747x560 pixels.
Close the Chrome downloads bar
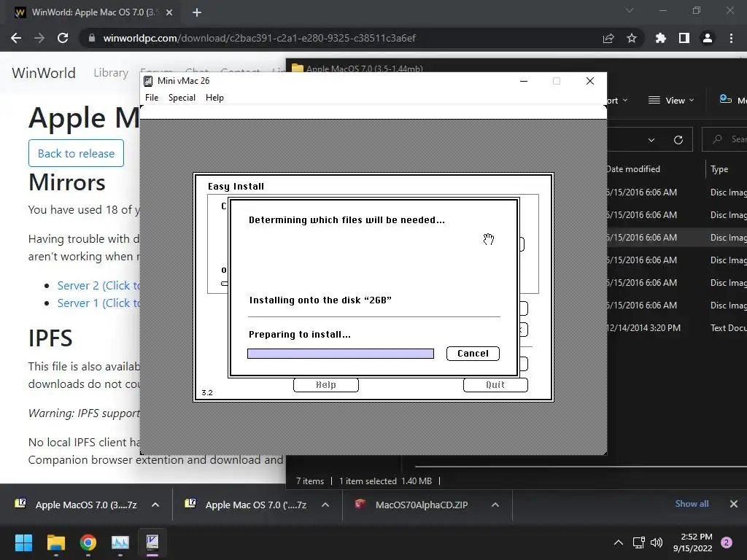click(734, 504)
